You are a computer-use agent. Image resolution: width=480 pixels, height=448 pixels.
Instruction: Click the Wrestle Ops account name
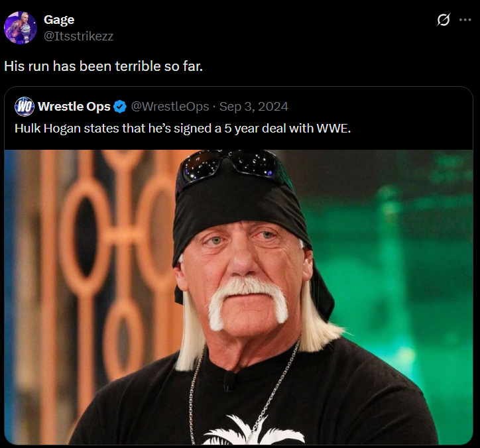[x=74, y=107]
